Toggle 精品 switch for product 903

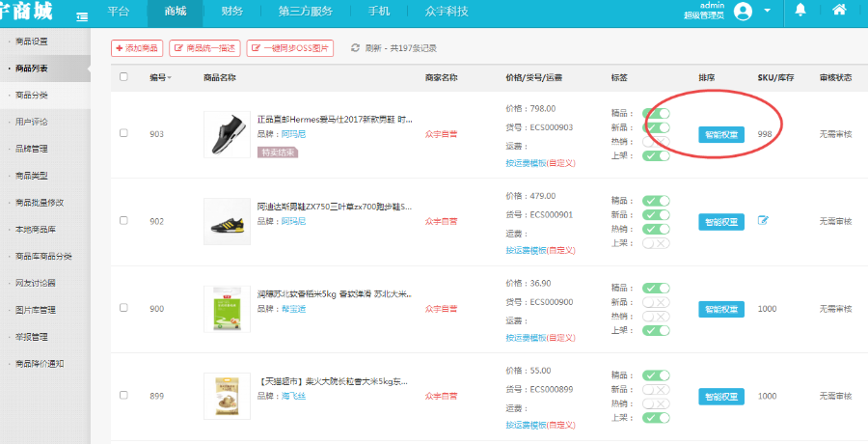[x=656, y=114]
